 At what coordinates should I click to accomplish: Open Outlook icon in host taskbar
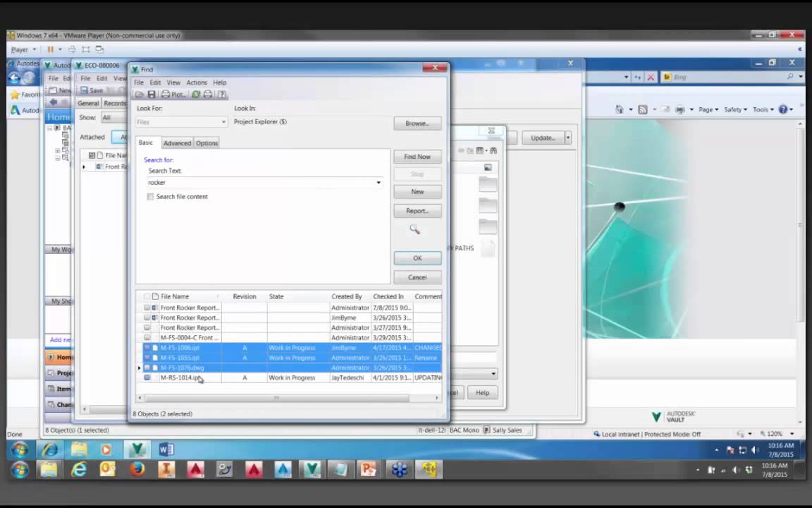click(x=108, y=470)
